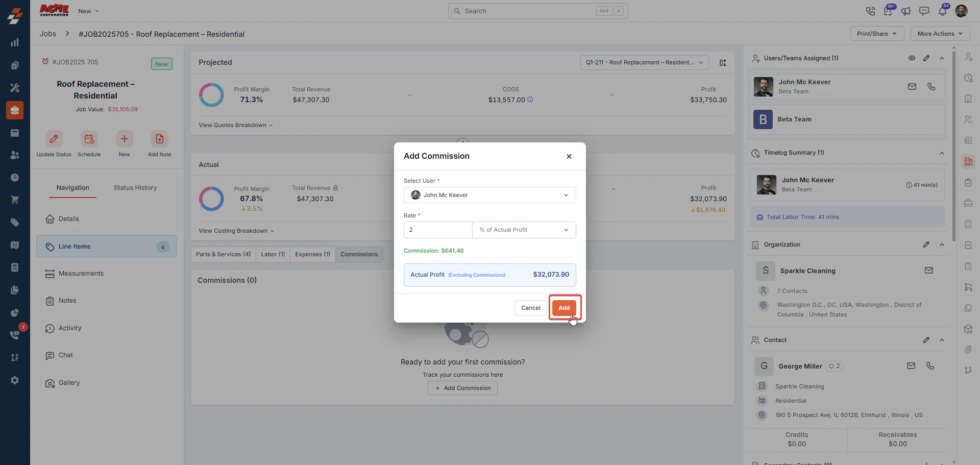Click the ACME Corporation logo
This screenshot has width=980, height=465.
54,10
